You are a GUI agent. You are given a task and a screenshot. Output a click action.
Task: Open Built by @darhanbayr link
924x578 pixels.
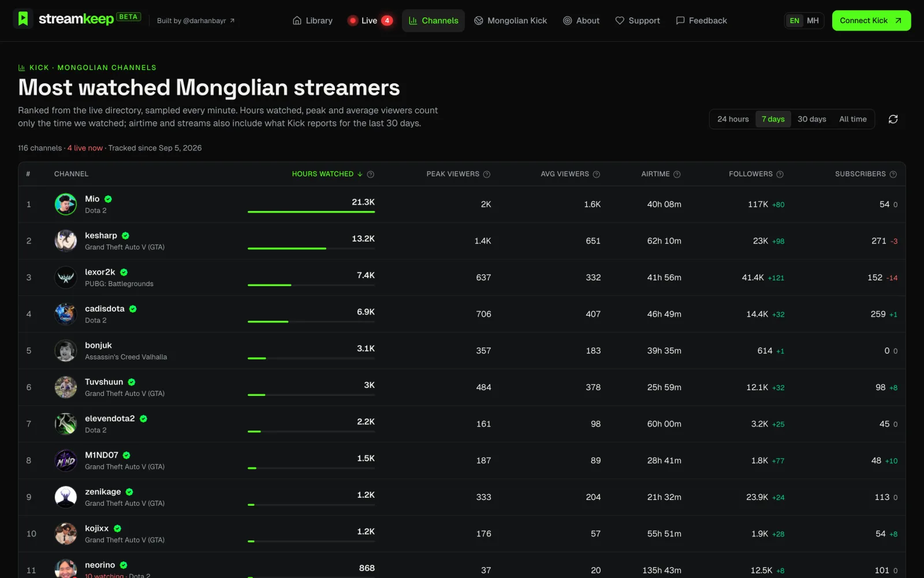[196, 21]
